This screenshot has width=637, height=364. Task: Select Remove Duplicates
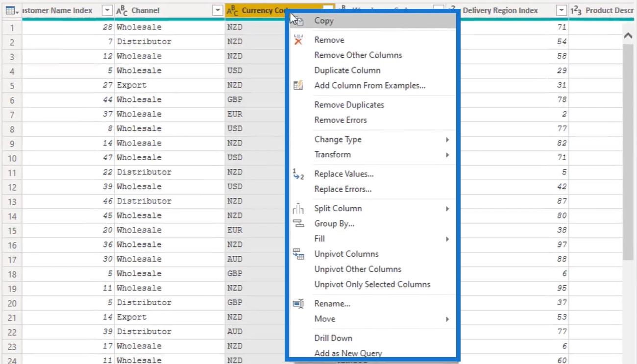(x=372, y=105)
